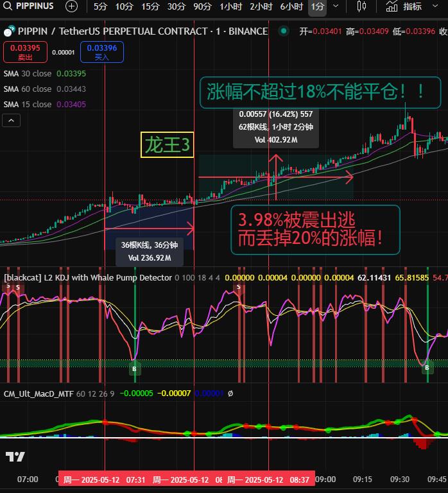Click the symbol search magnifier icon
448x493 pixels.
click(x=7, y=6)
